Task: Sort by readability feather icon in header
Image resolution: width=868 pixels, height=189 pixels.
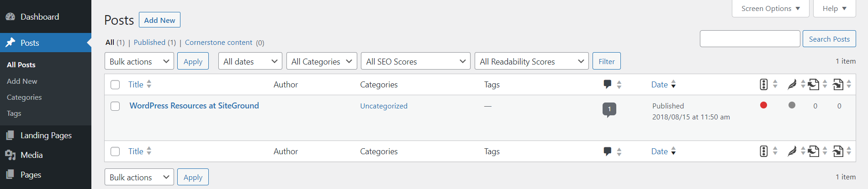Action: [792, 84]
